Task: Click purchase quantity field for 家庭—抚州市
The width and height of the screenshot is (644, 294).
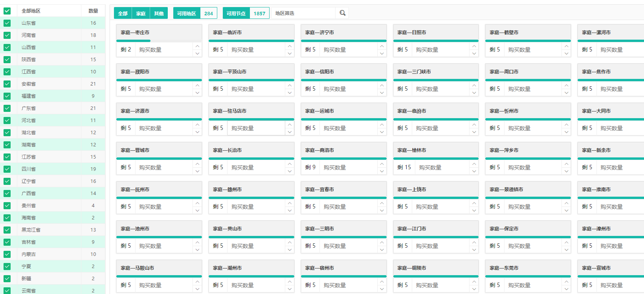Action: point(164,207)
